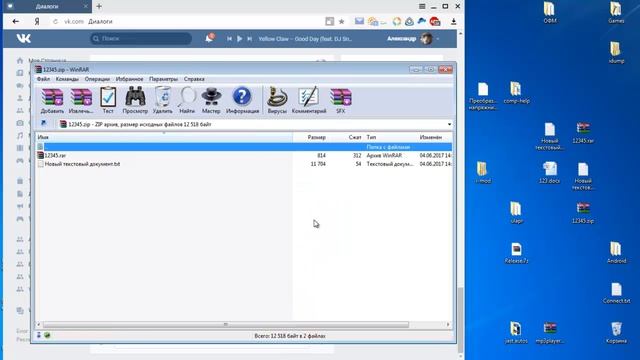Select the 12345.rar row in archive list
Viewport: 640px width, 360px height.
244,155
